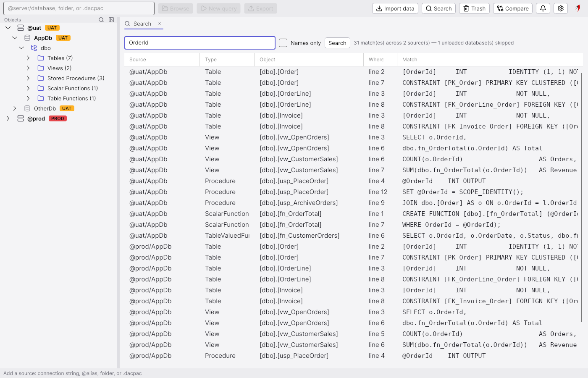Viewport: 588px width, 378px height.
Task: Close the Search tab
Action: pyautogui.click(x=159, y=24)
